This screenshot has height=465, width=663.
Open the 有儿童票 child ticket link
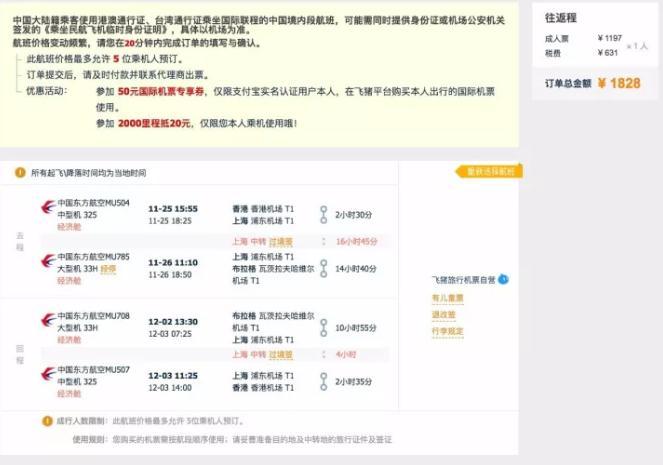click(447, 298)
